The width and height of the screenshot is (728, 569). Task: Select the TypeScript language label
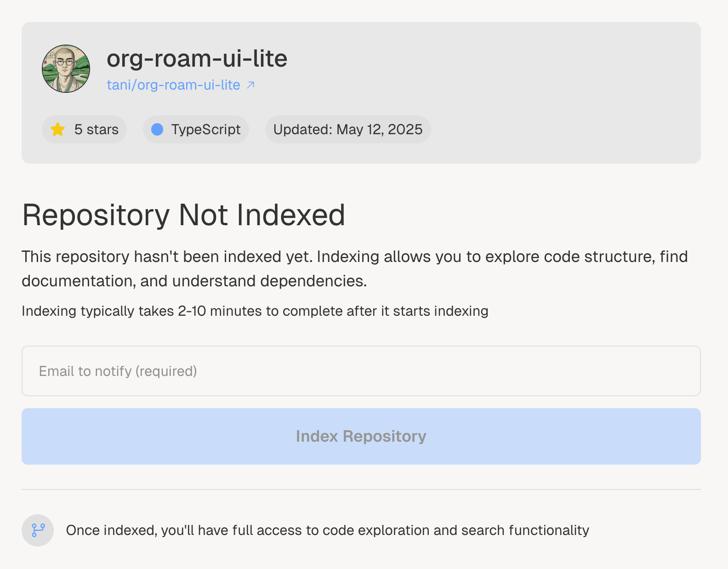click(x=205, y=130)
